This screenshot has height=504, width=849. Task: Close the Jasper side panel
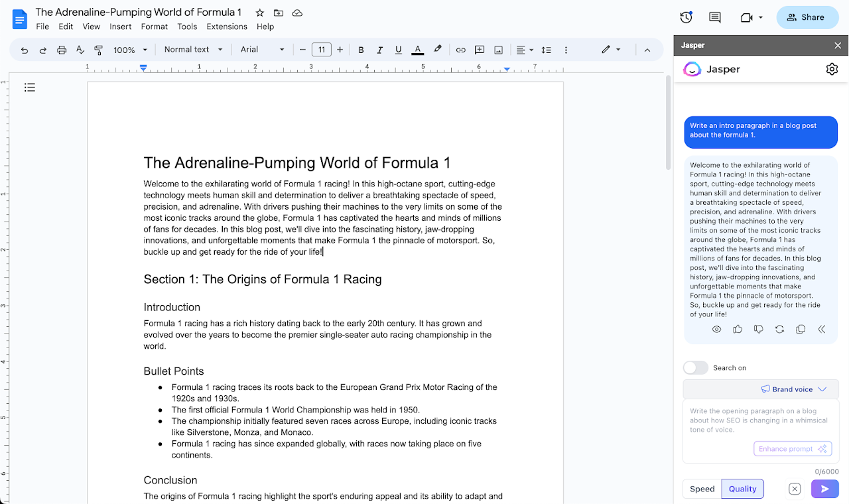click(838, 45)
